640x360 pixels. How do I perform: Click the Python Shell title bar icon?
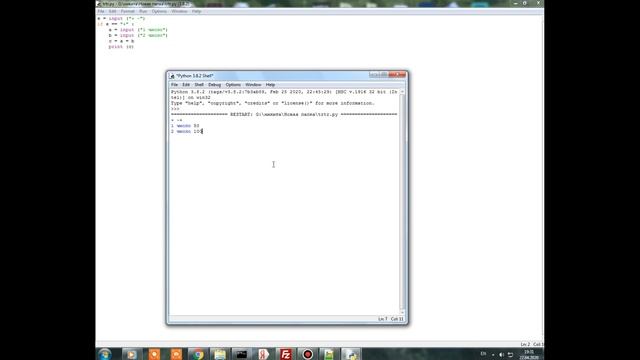tap(172, 76)
